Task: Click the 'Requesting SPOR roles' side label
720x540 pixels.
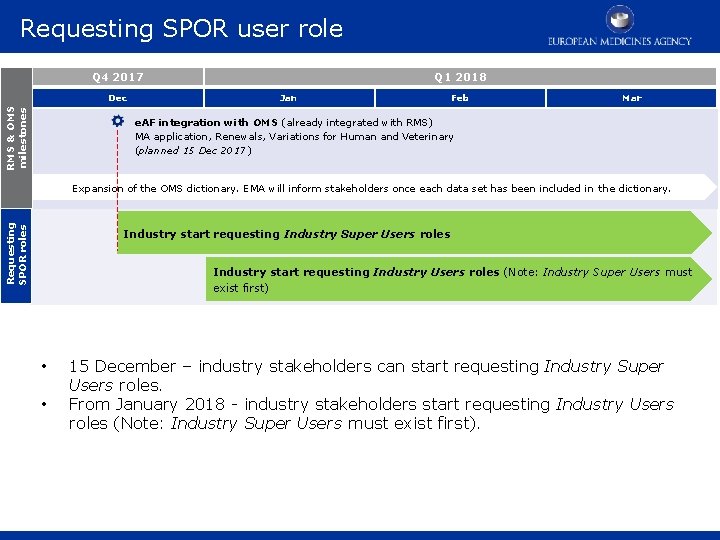Action: [17, 256]
